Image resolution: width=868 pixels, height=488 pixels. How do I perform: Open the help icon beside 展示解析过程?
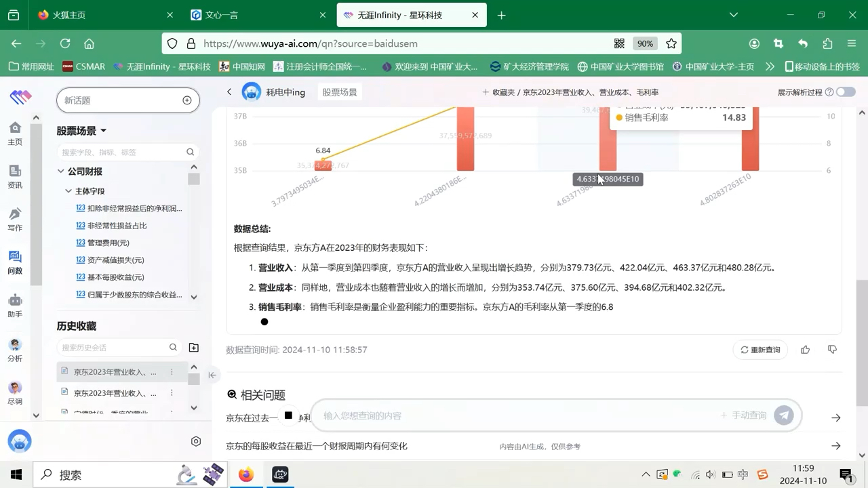pos(829,92)
